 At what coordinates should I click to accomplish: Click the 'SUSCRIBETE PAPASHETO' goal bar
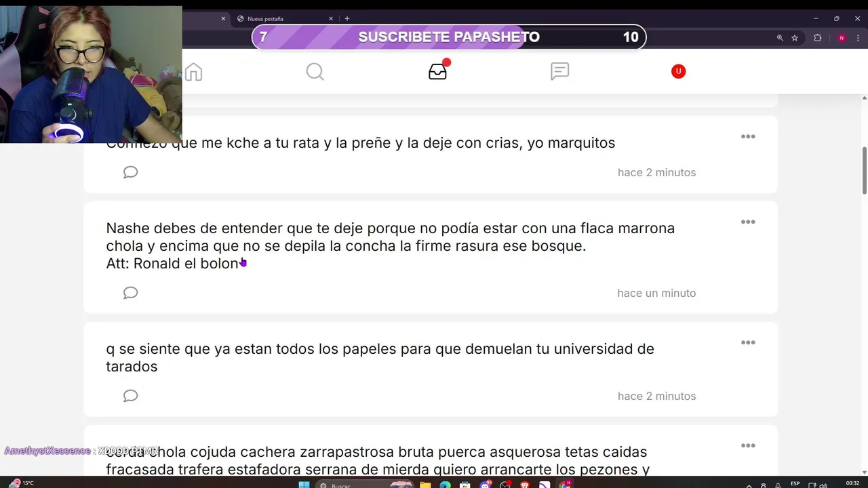pyautogui.click(x=449, y=37)
